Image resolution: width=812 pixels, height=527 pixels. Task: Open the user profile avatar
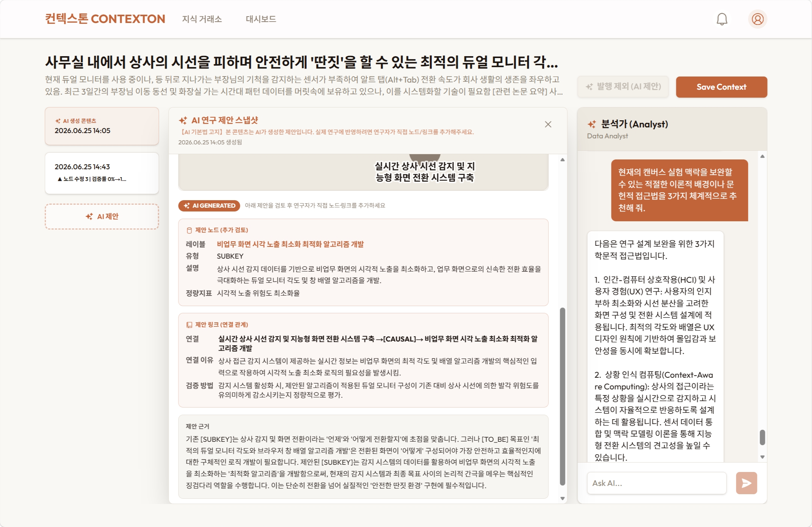(757, 19)
